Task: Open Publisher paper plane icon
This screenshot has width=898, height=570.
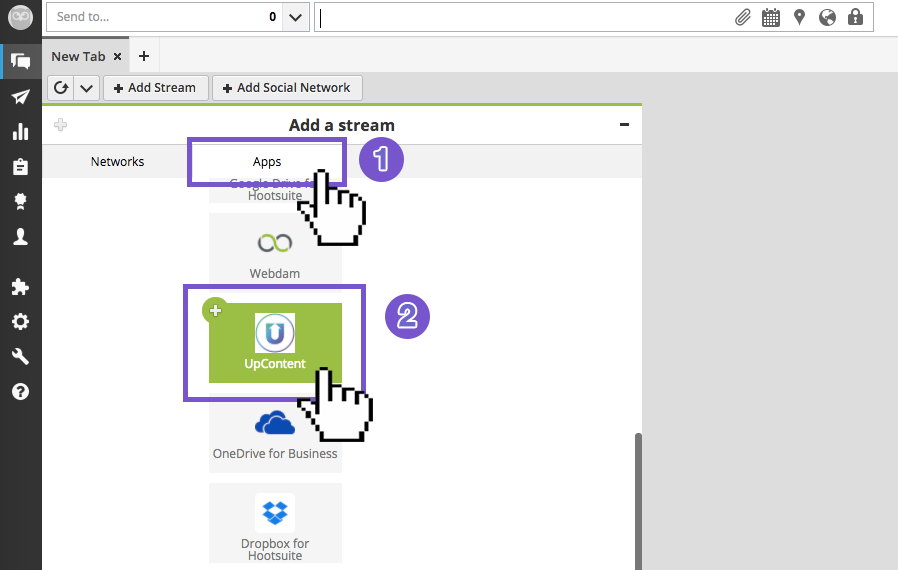Action: pos(21,96)
